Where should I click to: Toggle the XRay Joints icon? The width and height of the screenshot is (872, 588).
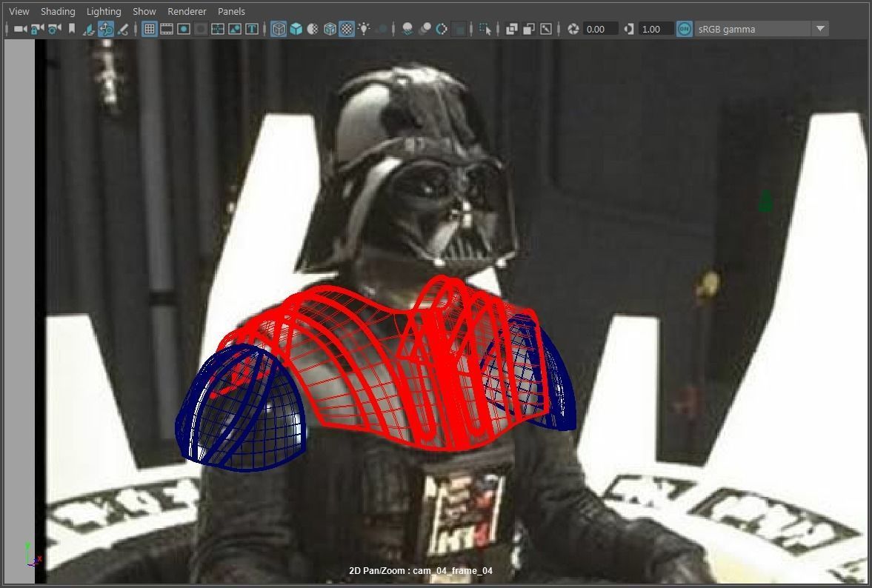tap(546, 29)
